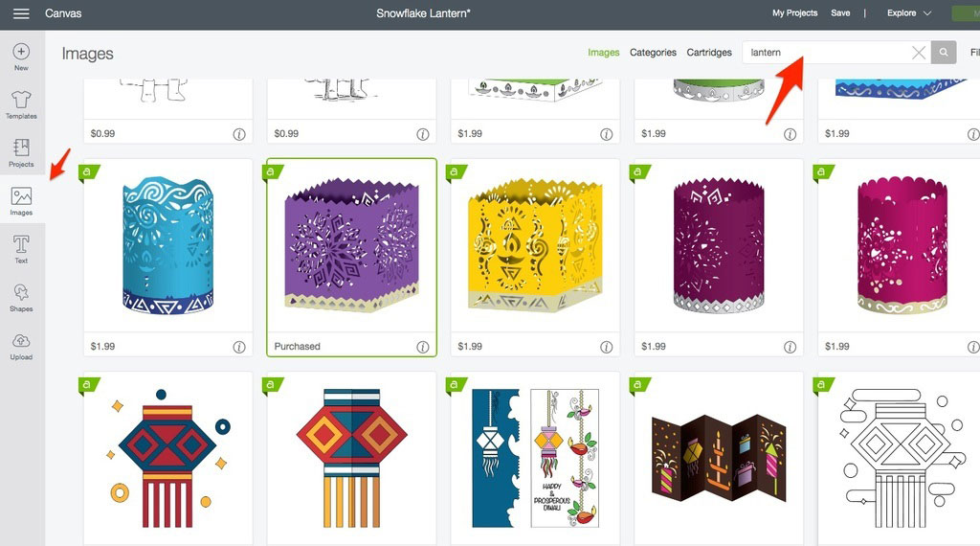The height and width of the screenshot is (546, 980).
Task: Click inside the lantern search field
Action: coord(826,53)
